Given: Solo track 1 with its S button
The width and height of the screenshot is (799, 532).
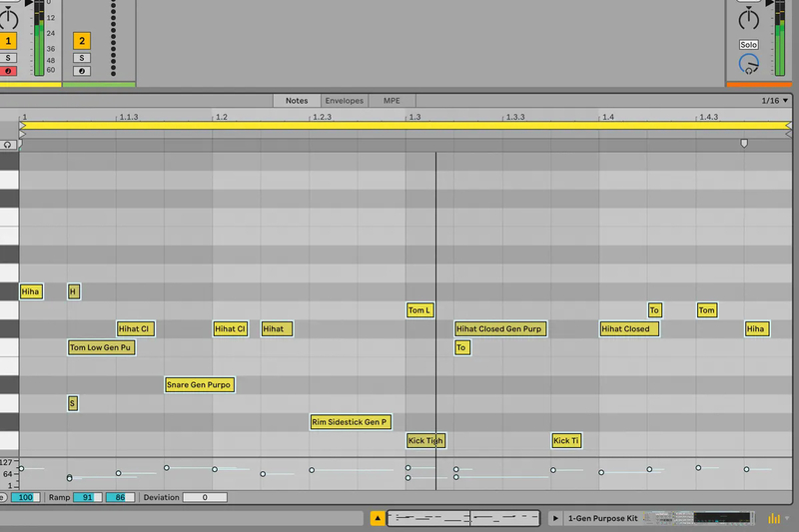Looking at the screenshot, I should 8,58.
